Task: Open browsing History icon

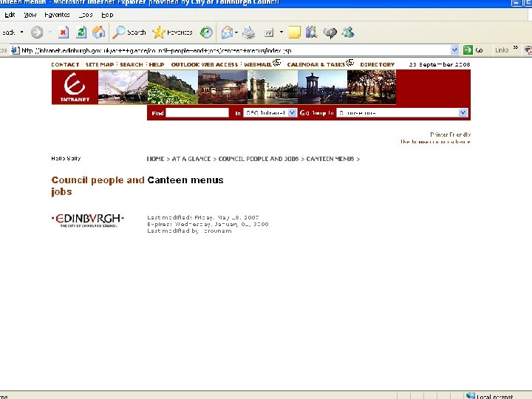Action: (206, 33)
